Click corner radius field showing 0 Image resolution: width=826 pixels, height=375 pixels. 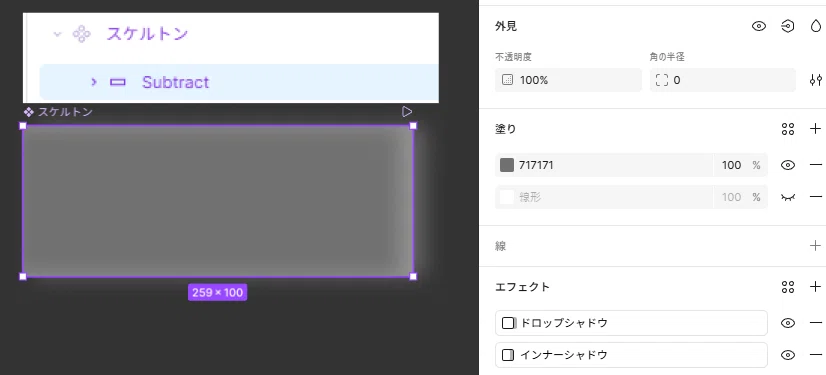[722, 80]
